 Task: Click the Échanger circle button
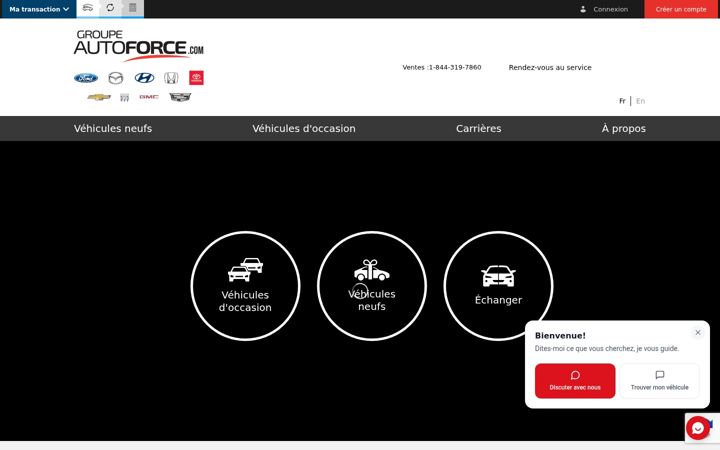498,286
